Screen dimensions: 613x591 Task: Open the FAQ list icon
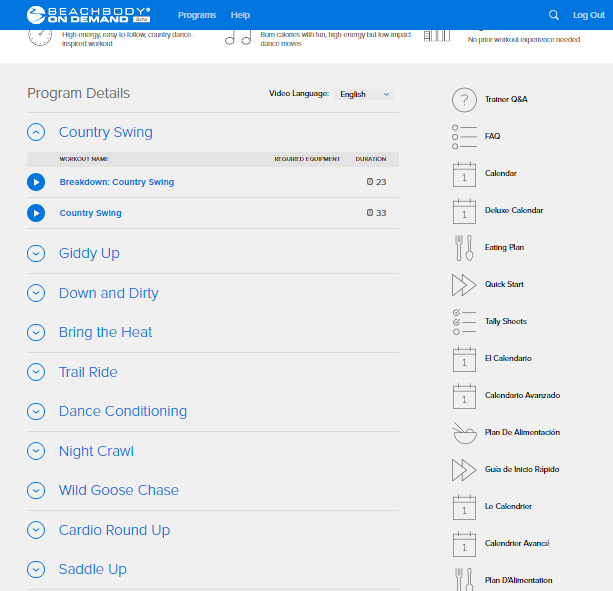point(464,137)
